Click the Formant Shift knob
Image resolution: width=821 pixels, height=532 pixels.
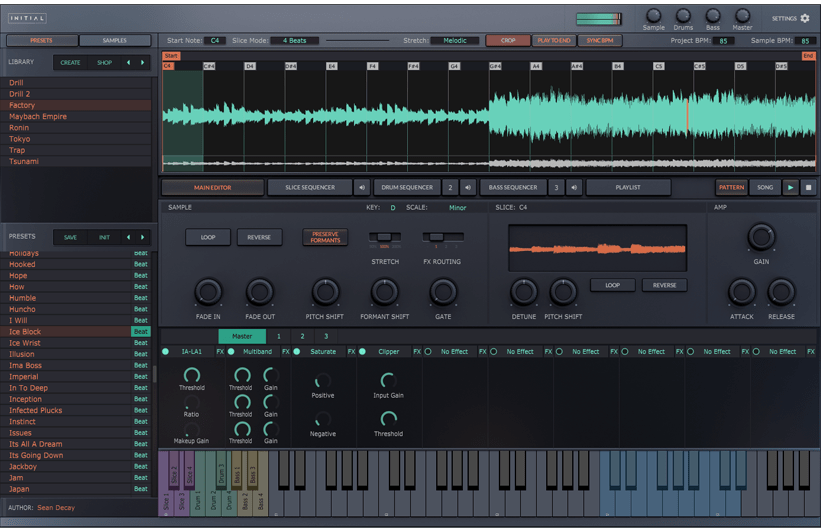click(x=384, y=292)
